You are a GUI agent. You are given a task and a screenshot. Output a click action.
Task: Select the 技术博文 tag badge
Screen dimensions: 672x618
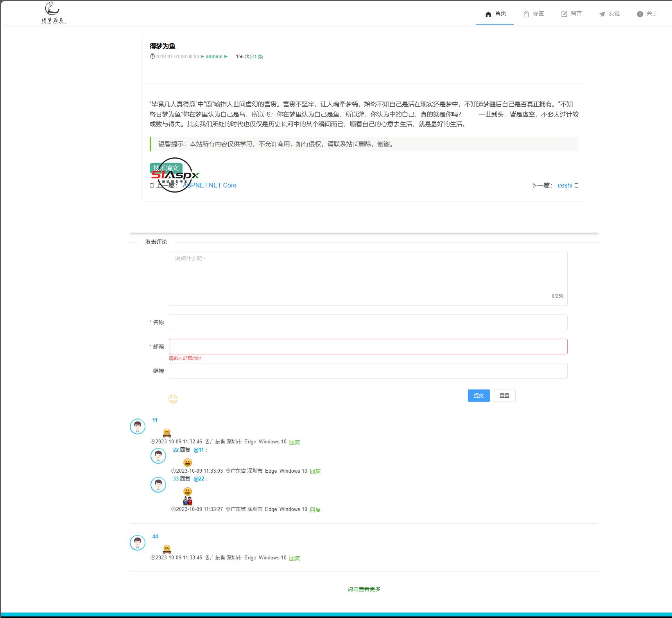[166, 168]
